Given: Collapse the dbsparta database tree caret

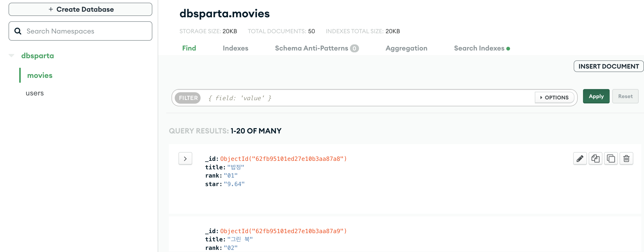Looking at the screenshot, I should click(11, 56).
